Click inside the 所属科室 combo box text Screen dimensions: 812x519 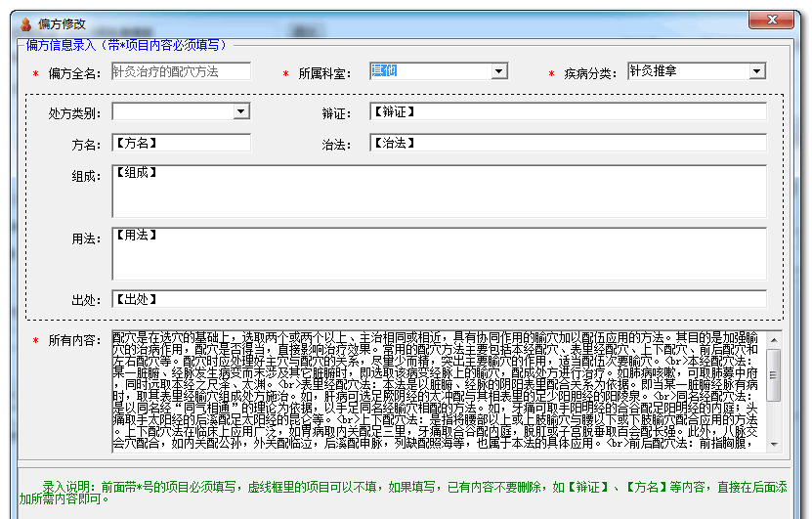point(430,71)
